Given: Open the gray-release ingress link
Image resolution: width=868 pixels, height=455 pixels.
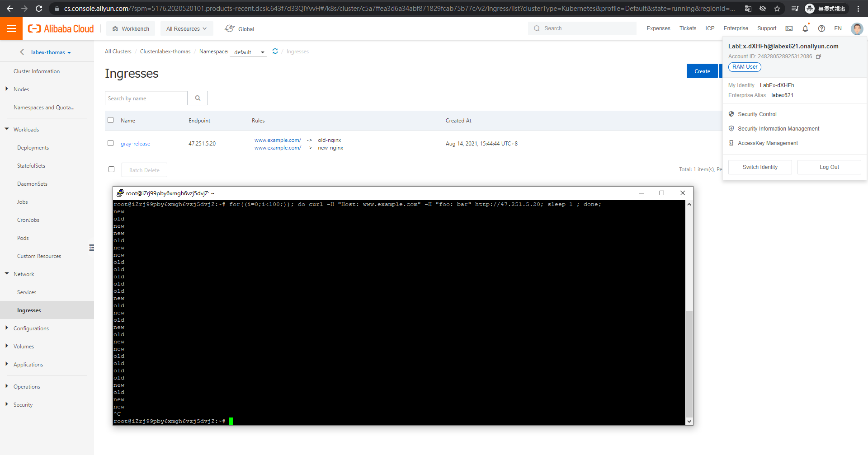Looking at the screenshot, I should click(135, 143).
